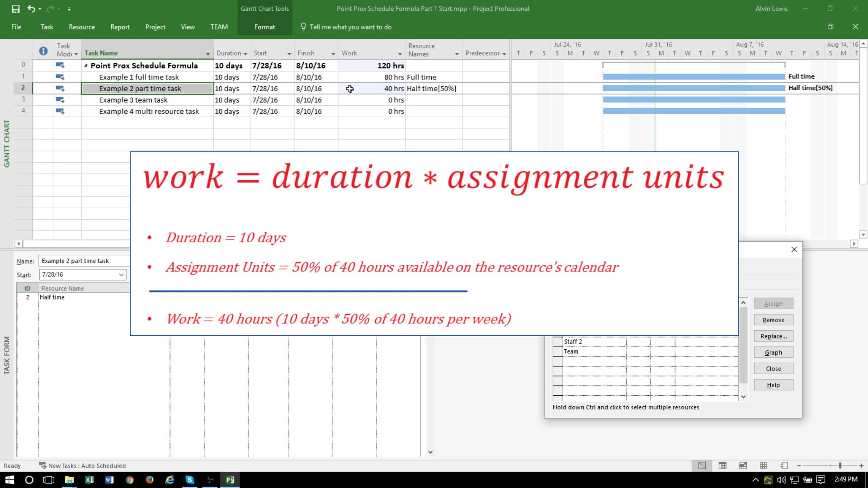Click the Replace... button in dialog
Image resolution: width=868 pixels, height=488 pixels.
tap(773, 336)
